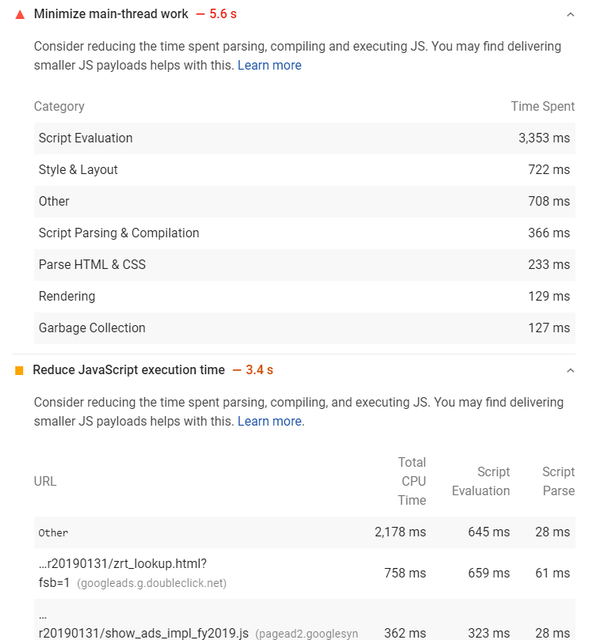Click the red triangle warning icon
The image size is (593, 640).
click(20, 15)
